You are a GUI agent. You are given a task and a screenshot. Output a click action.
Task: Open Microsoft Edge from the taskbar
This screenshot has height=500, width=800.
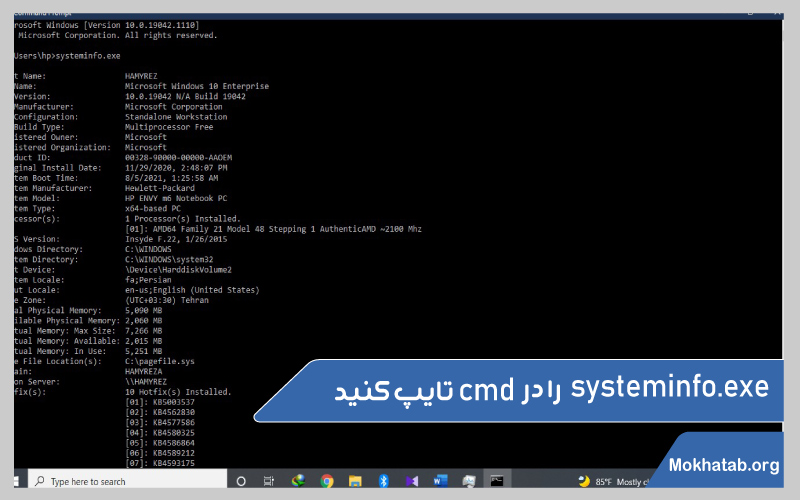(x=297, y=481)
